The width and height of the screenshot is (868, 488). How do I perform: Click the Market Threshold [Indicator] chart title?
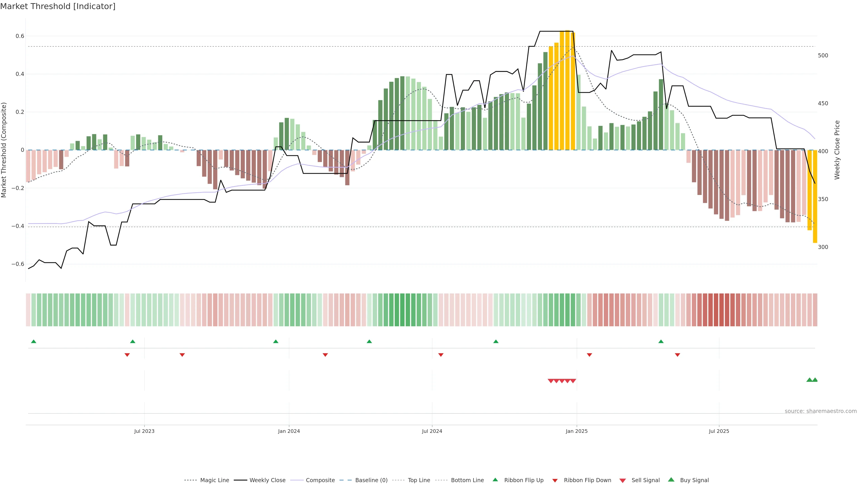click(x=58, y=6)
